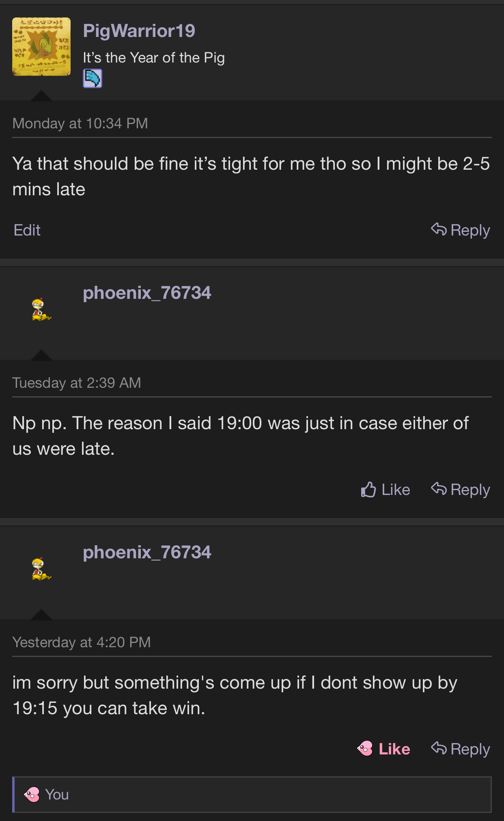This screenshot has width=504, height=821.
Task: Open the PigWarrior19 username profile link
Action: coord(139,31)
